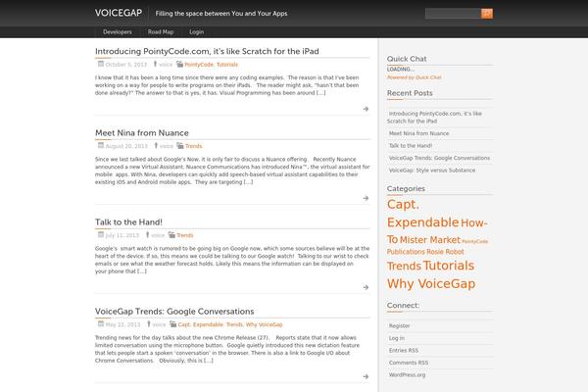Image resolution: width=588 pixels, height=392 pixels.
Task: Open the Developers menu item
Action: [118, 32]
